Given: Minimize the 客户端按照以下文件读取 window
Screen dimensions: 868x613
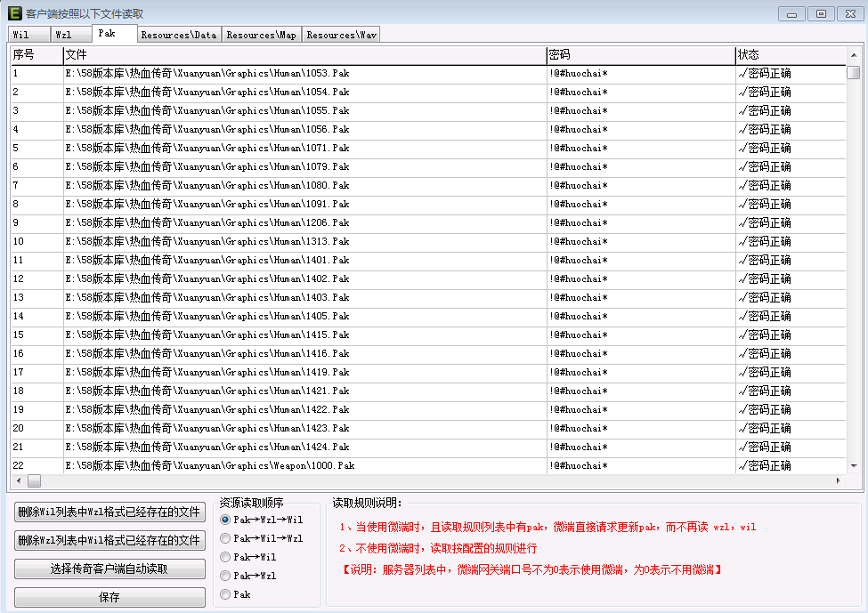Looking at the screenshot, I should click(x=791, y=14).
